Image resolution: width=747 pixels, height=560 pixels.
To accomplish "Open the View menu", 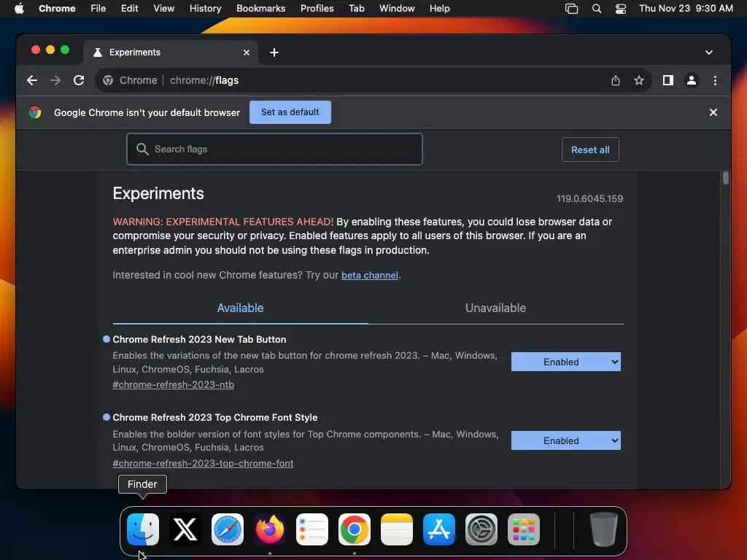I will click(x=164, y=9).
